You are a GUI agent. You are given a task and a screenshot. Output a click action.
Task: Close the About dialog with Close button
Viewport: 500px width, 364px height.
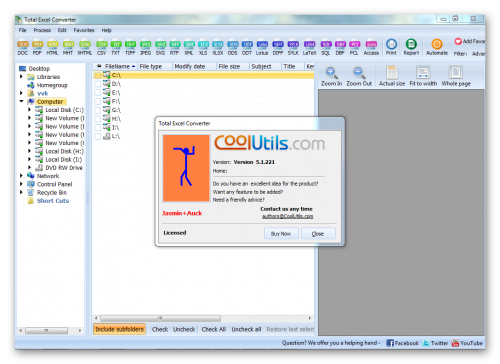(x=318, y=234)
